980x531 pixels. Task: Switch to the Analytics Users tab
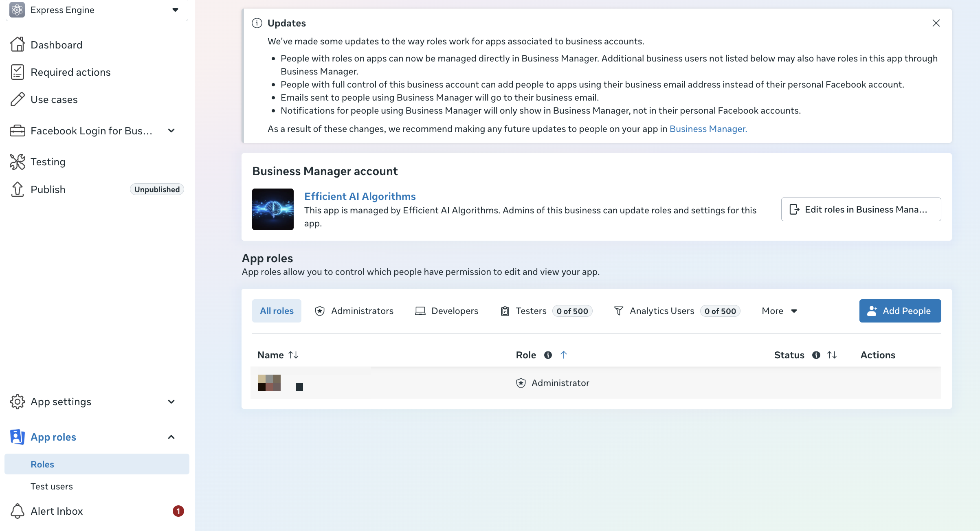pos(677,311)
